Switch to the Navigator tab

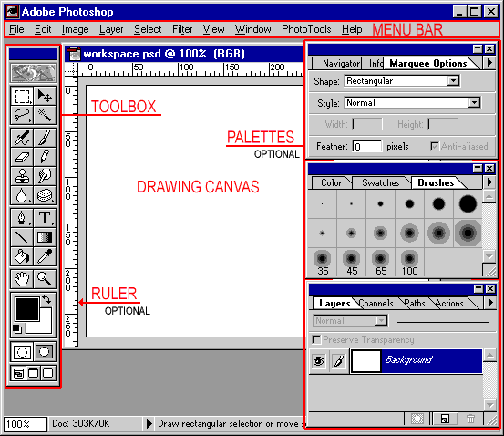[x=336, y=63]
